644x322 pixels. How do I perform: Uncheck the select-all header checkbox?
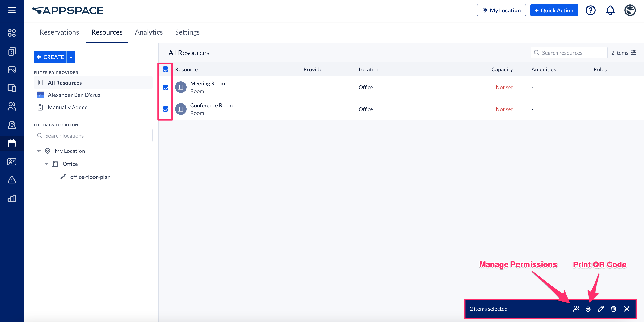[x=165, y=69]
